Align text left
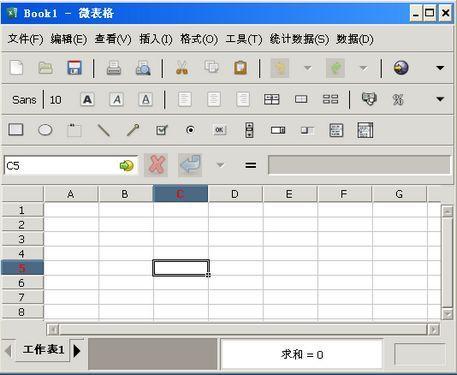Image resolution: width=457 pixels, height=375 pixels. (x=185, y=99)
